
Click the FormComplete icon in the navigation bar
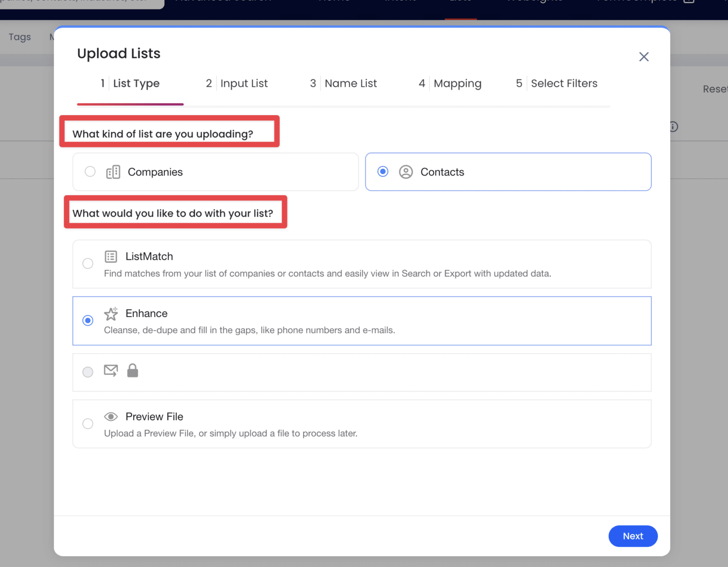tap(690, 2)
